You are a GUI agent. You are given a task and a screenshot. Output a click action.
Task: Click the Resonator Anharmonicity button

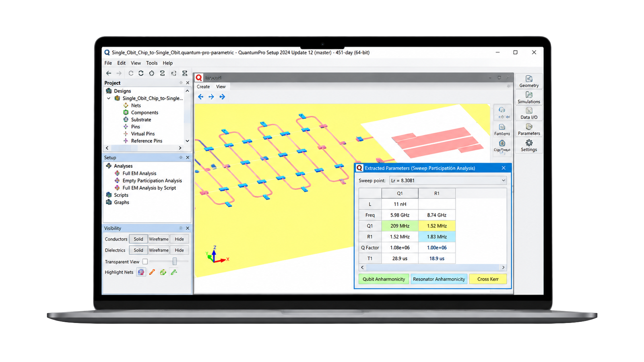click(x=439, y=279)
